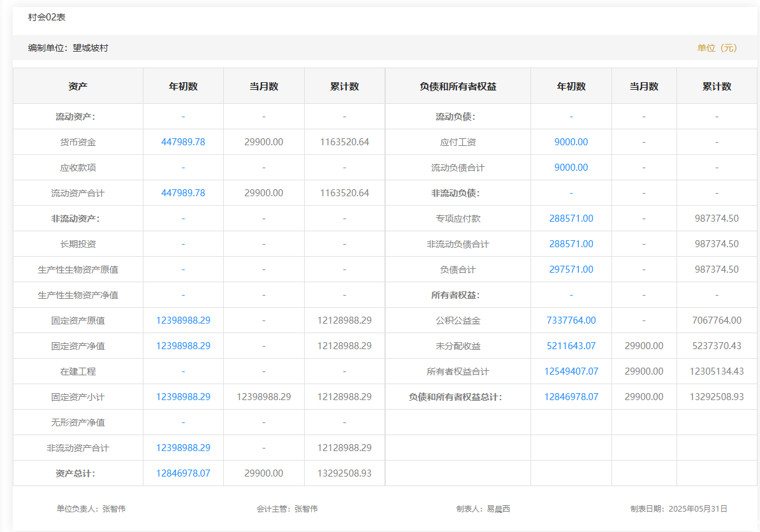The image size is (760, 532).
Task: Open 公积公益金 年初数 link 7337764.00
Action: coord(571,320)
